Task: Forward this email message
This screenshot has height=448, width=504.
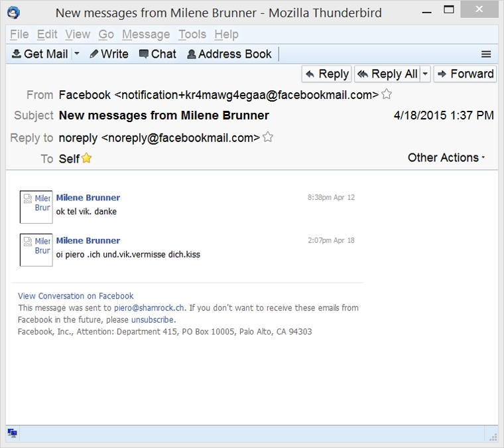Action: click(465, 74)
